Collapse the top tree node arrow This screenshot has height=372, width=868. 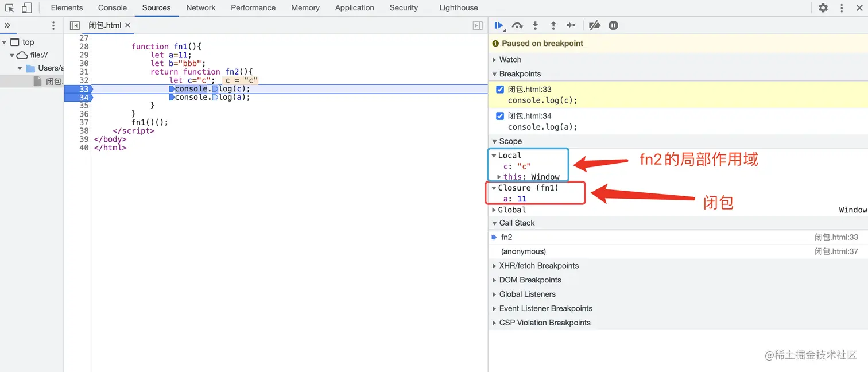point(5,42)
